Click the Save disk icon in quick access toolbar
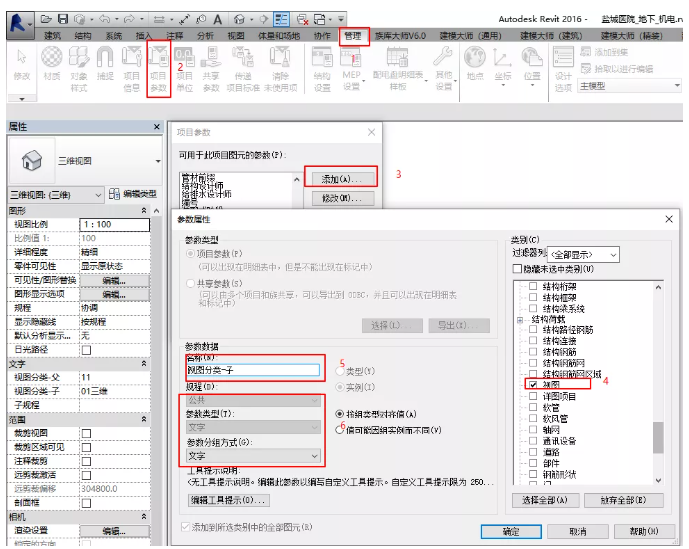689x549 pixels. 63,19
